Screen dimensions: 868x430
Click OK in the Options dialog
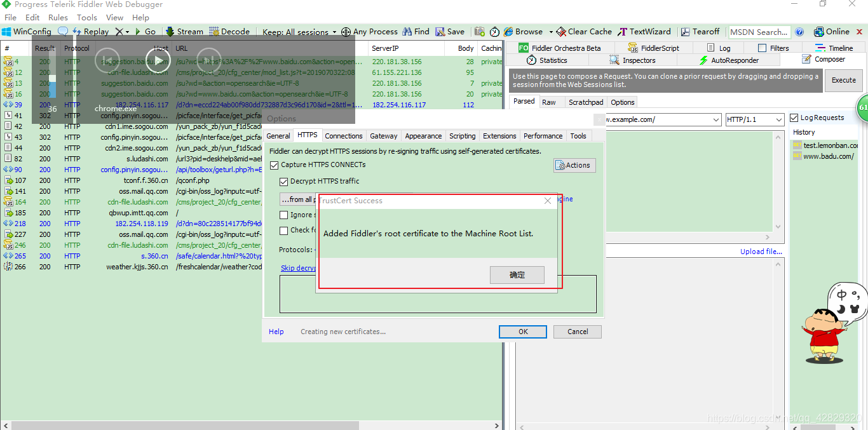tap(523, 332)
